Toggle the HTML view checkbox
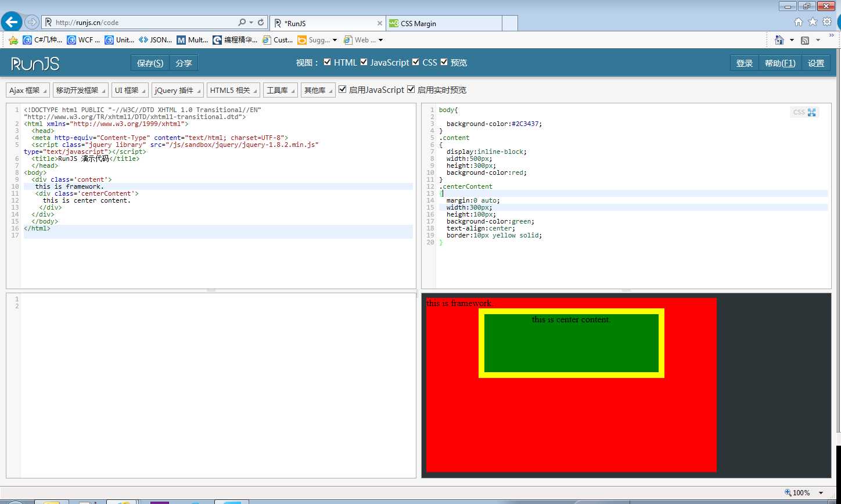The width and height of the screenshot is (841, 504). (x=328, y=62)
